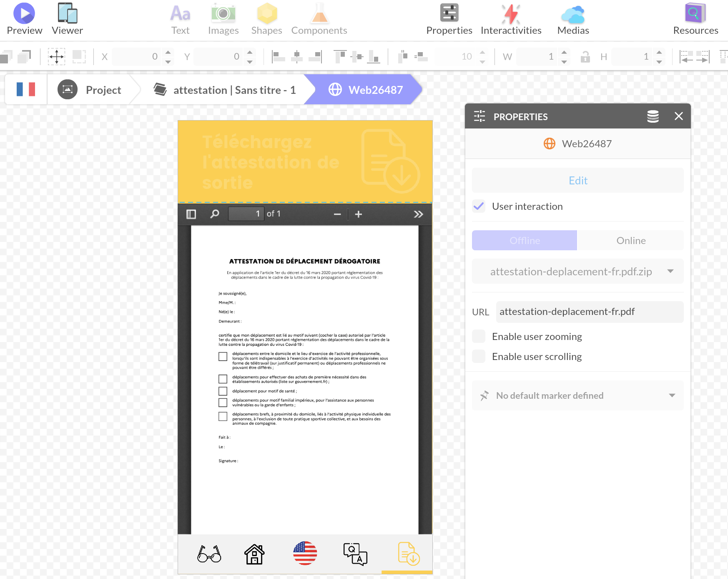This screenshot has height=579, width=728.
Task: Select the Text tool
Action: (x=180, y=19)
